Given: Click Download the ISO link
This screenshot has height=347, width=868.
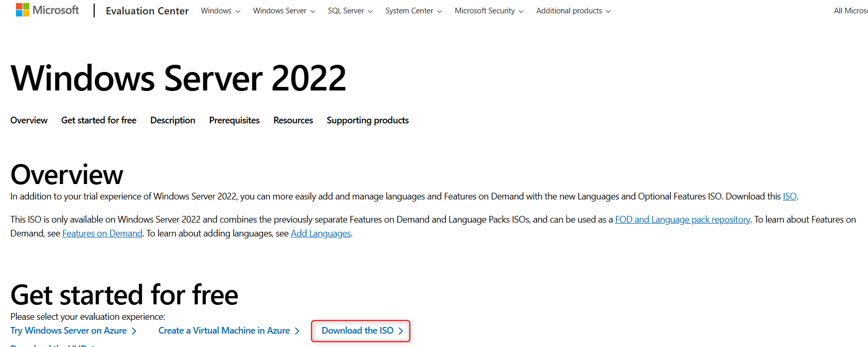Looking at the screenshot, I should [x=358, y=331].
